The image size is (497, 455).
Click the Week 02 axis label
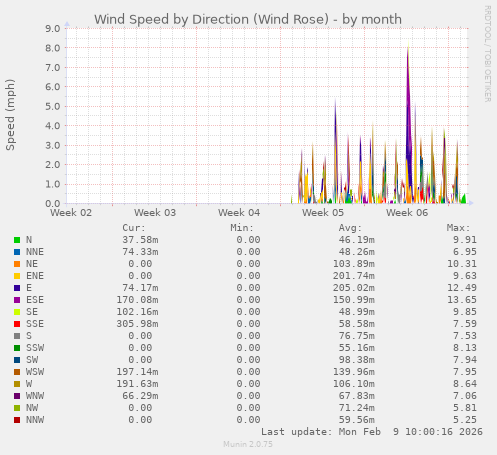71,213
